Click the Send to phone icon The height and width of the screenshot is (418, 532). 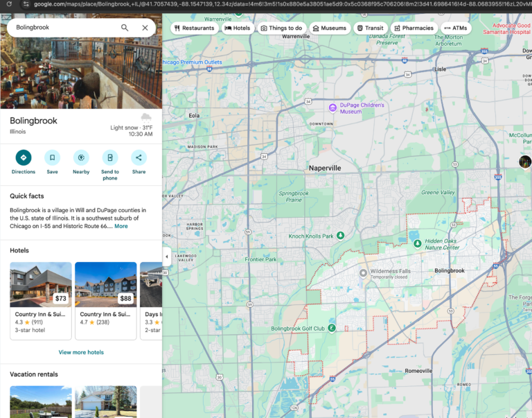110,157
